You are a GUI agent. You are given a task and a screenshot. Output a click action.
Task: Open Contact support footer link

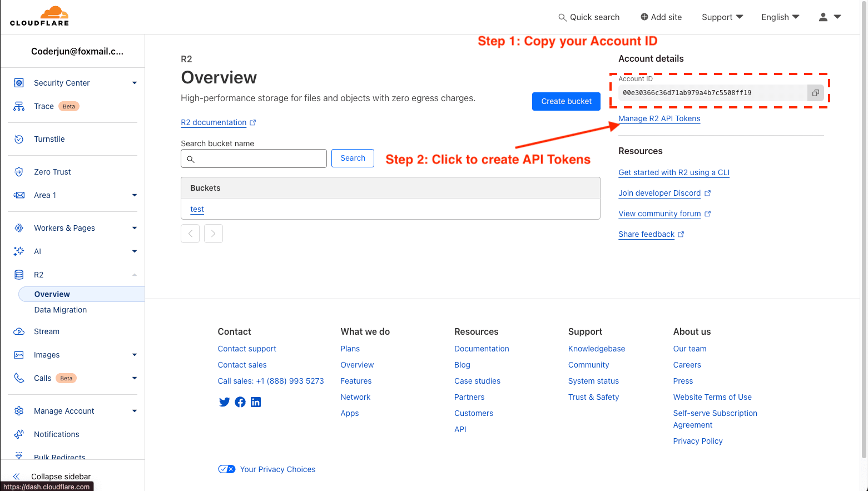(247, 349)
